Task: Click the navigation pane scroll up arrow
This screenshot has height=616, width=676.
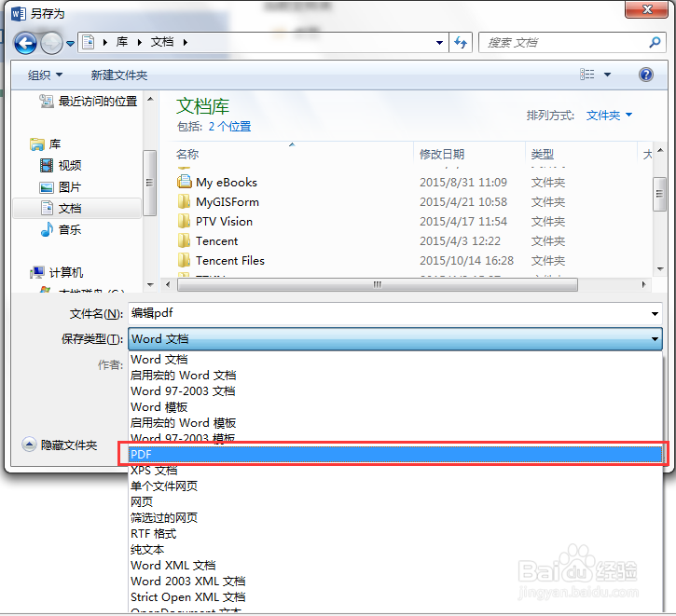Action: 150,99
